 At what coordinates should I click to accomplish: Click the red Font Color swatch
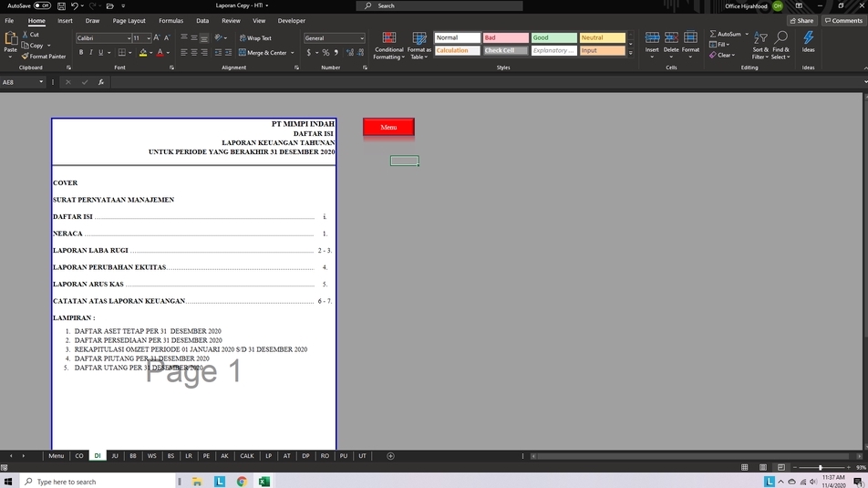tap(160, 53)
